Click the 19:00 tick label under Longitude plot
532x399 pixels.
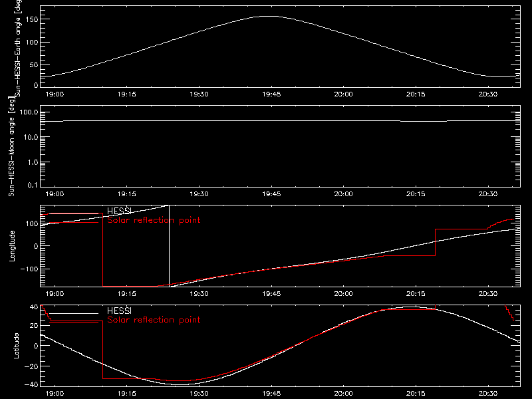tap(55, 294)
